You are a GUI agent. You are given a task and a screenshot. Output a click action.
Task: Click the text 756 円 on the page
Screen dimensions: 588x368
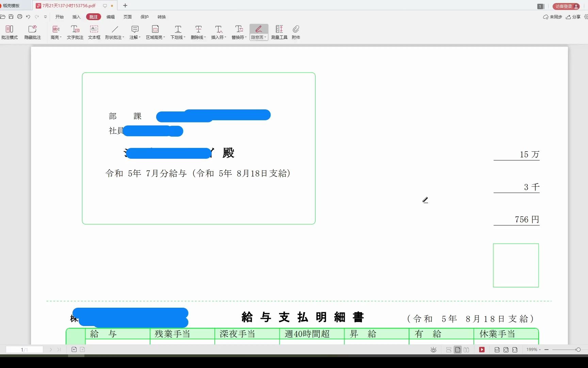tap(527, 219)
